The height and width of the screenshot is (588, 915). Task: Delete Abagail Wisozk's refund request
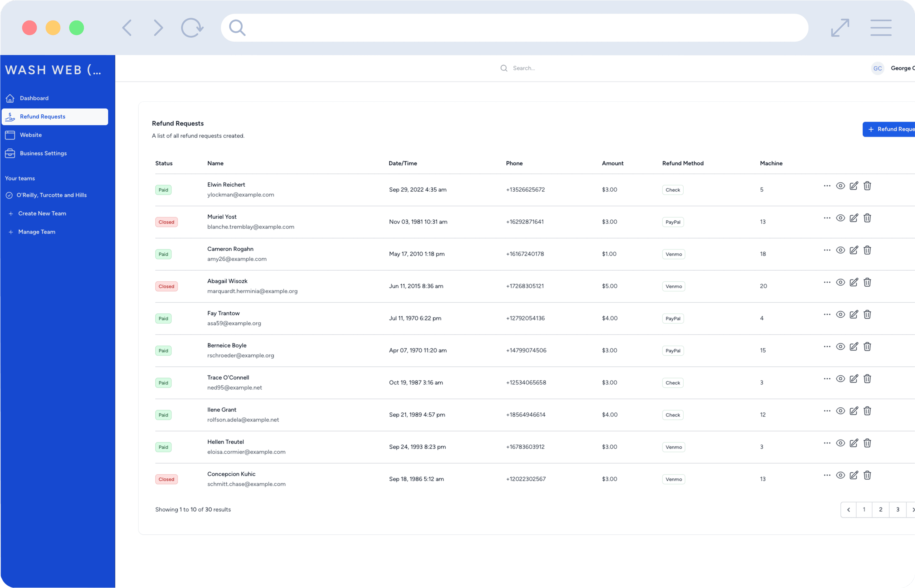point(867,282)
